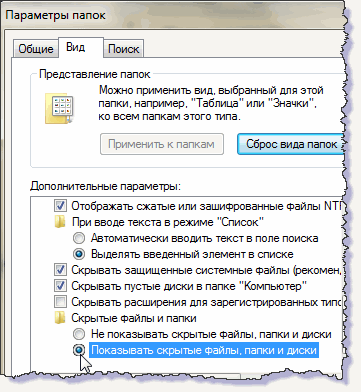The image size is (361, 392).
Task: Toggle Отображать сжатые или зашифрованные файлы checkbox
Action: point(60,206)
